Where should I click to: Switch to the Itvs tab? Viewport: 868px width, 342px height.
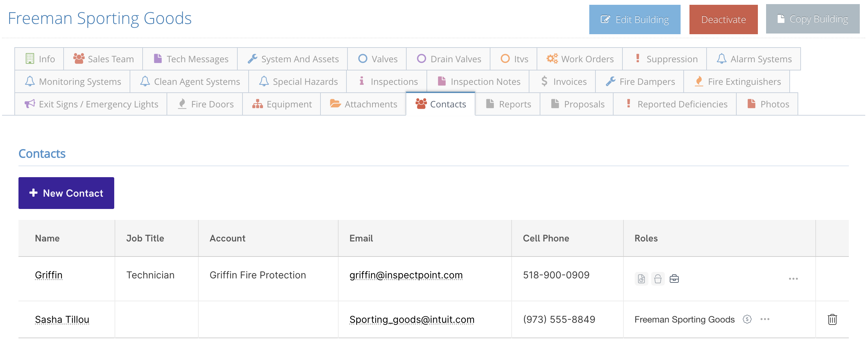[514, 59]
